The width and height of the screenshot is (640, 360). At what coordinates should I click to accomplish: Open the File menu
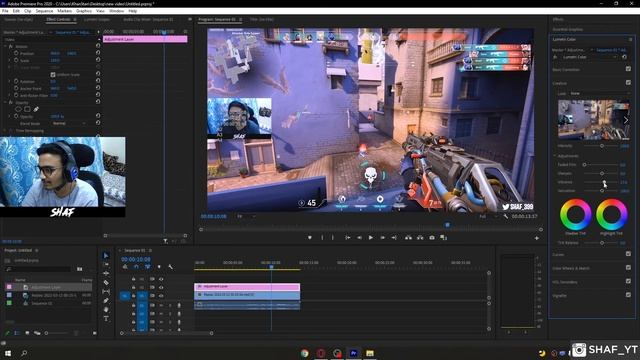[x=5, y=11]
